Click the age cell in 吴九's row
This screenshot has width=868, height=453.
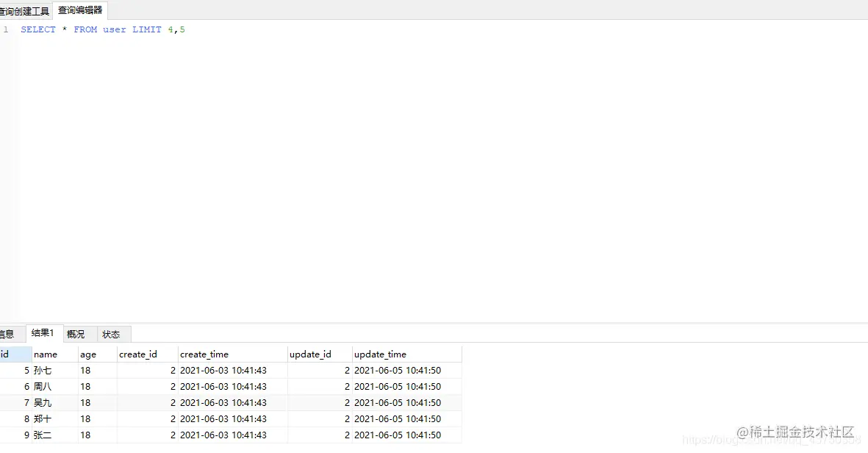(x=98, y=402)
